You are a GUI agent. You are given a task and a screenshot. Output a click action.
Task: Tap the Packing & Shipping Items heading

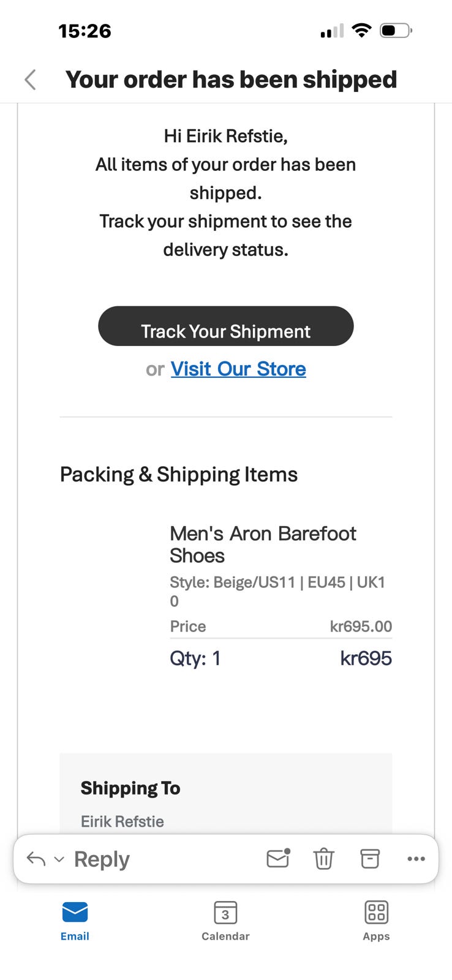pyautogui.click(x=179, y=475)
